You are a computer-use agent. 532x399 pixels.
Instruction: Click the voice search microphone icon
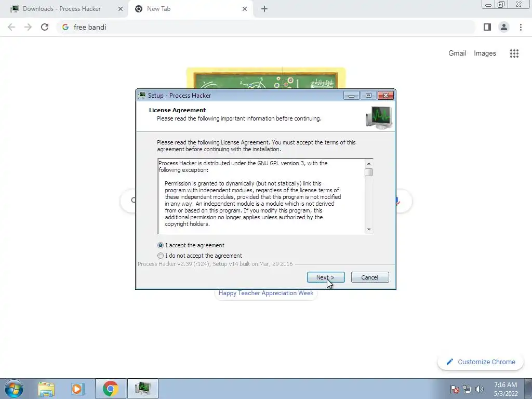[x=397, y=201]
